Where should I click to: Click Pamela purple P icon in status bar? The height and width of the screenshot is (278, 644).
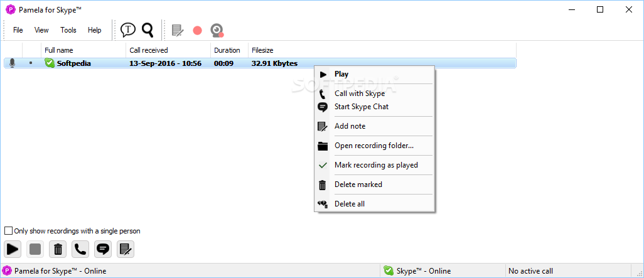coord(7,270)
